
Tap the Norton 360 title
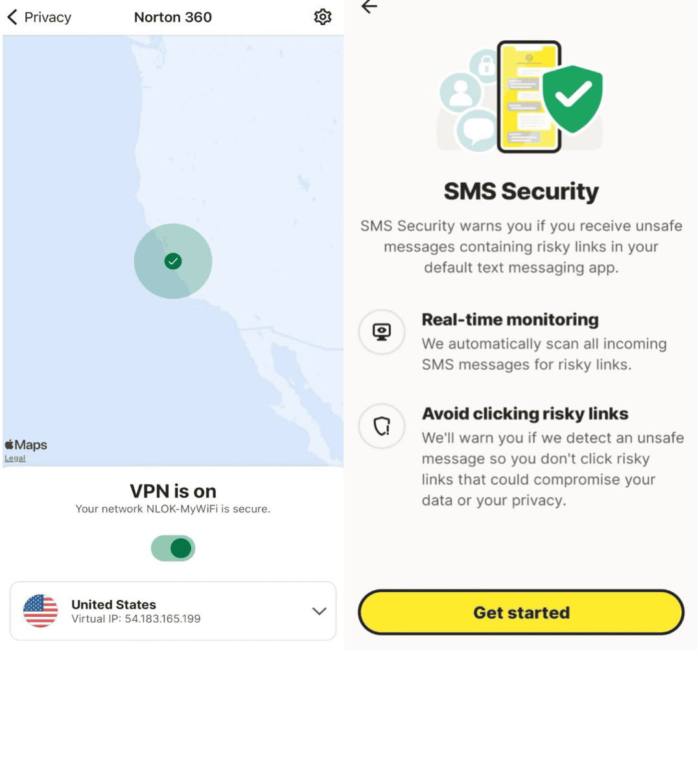[x=173, y=18]
